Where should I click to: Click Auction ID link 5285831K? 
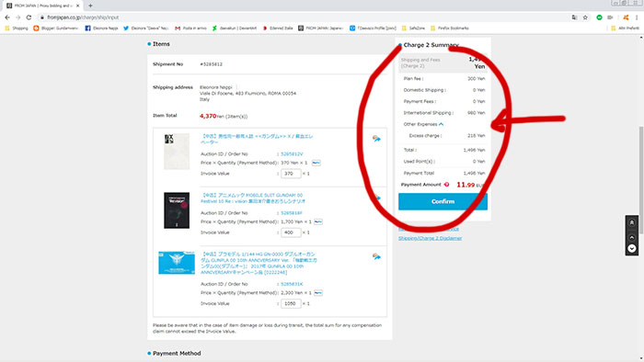(x=292, y=284)
